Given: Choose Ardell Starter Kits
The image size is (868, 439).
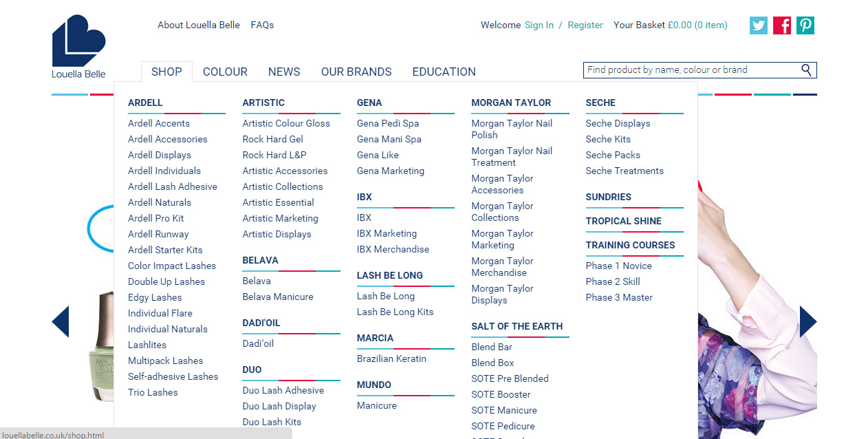Looking at the screenshot, I should click(165, 250).
